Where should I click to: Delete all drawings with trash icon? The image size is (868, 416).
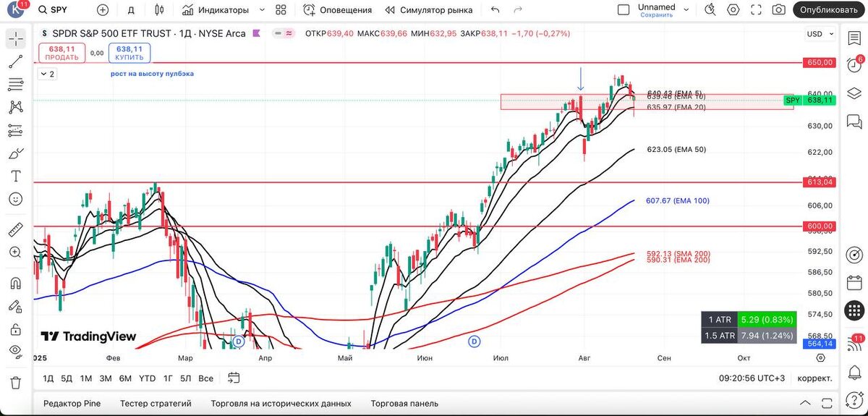tap(15, 383)
